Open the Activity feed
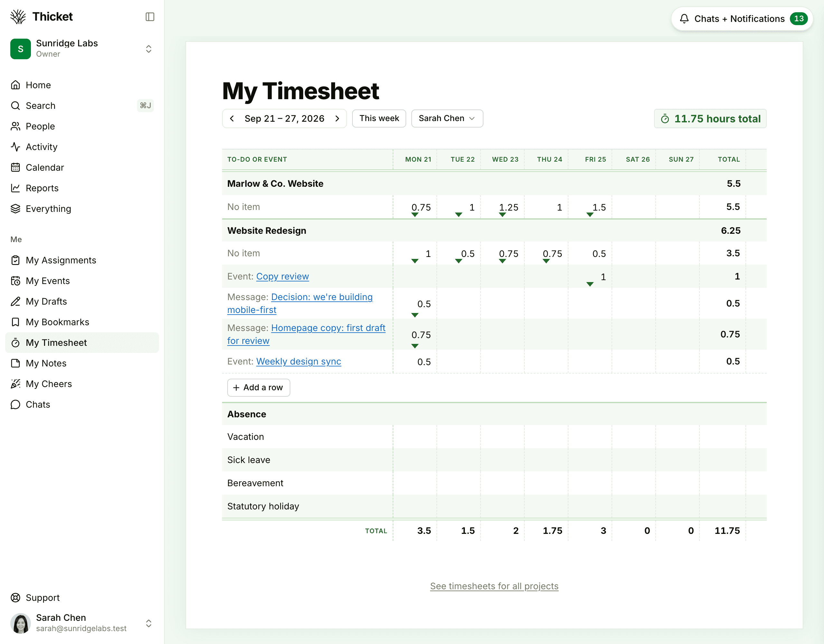 pos(82,147)
